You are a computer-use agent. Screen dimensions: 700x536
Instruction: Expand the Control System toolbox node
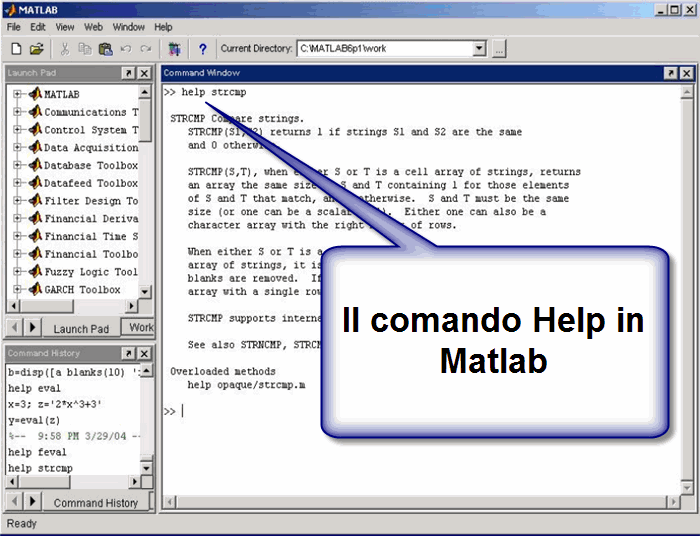(17, 129)
